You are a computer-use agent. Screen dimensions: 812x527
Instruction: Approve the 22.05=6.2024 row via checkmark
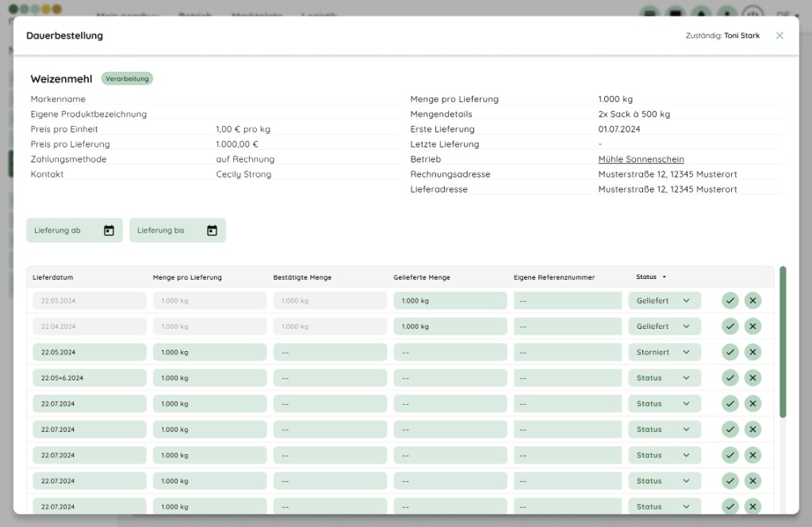(x=730, y=378)
